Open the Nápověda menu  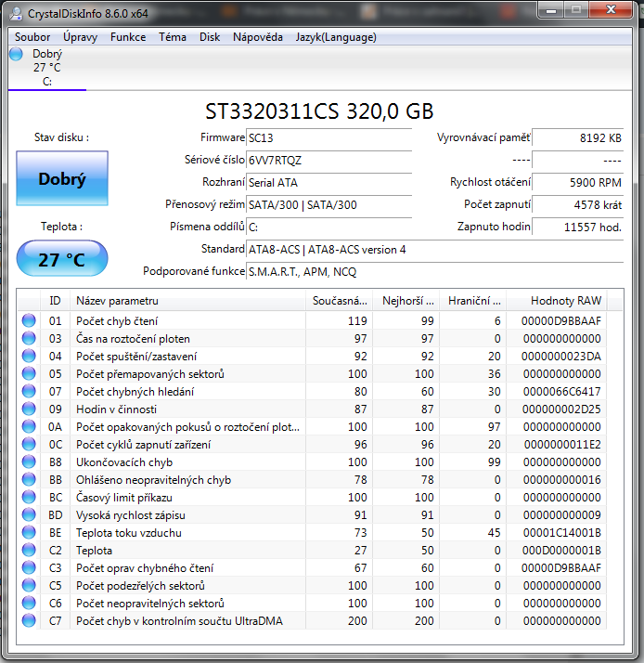[x=258, y=37]
